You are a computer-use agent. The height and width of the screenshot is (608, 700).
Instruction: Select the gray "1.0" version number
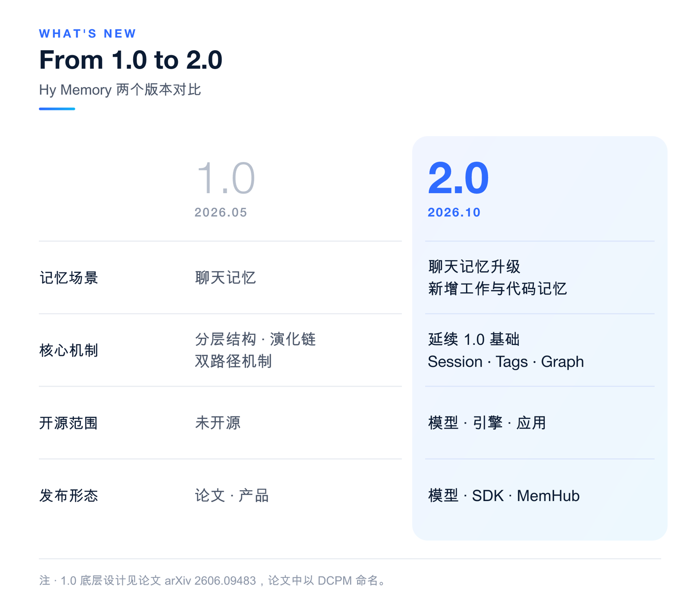225,178
